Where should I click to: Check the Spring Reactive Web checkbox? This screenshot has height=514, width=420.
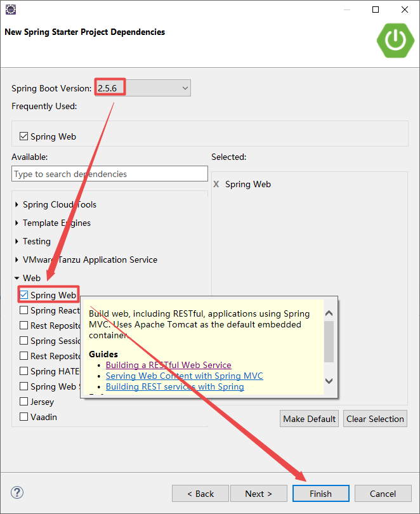coord(23,310)
